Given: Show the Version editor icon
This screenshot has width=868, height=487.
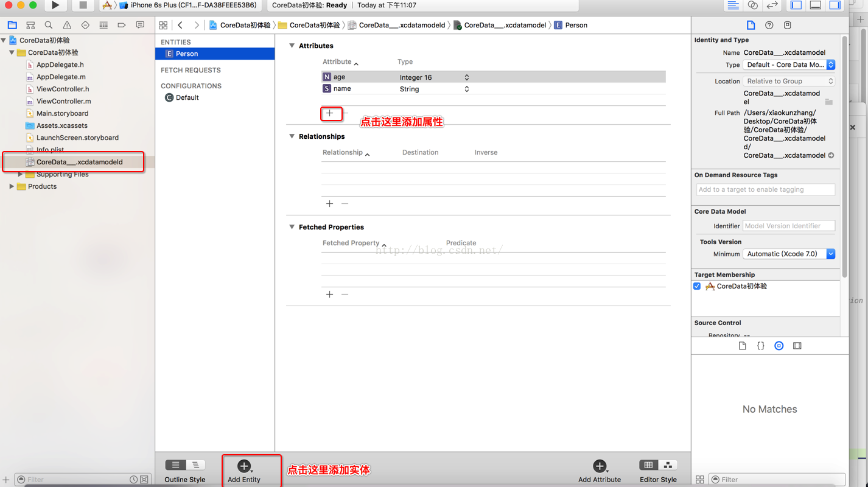Looking at the screenshot, I should click(x=772, y=5).
